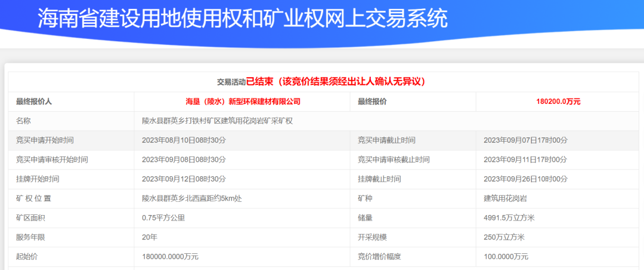Click the 最终报价 label cell

[x=372, y=102]
